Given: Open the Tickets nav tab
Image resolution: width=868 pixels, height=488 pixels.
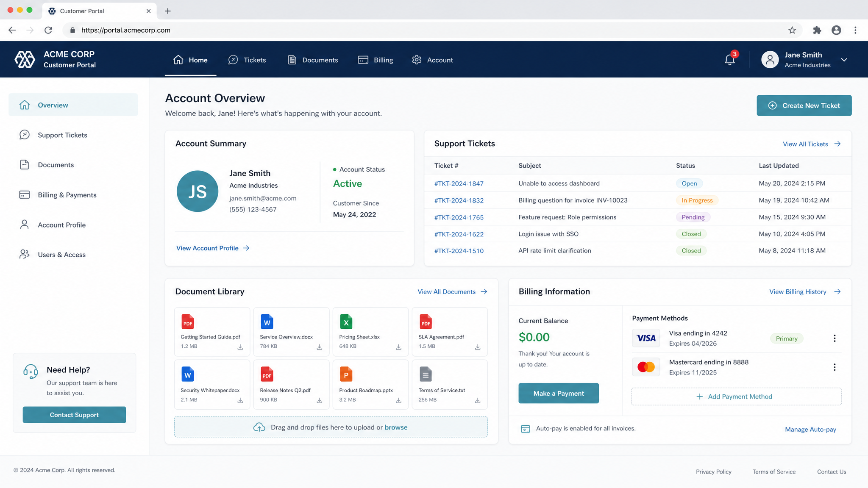Looking at the screenshot, I should point(247,60).
